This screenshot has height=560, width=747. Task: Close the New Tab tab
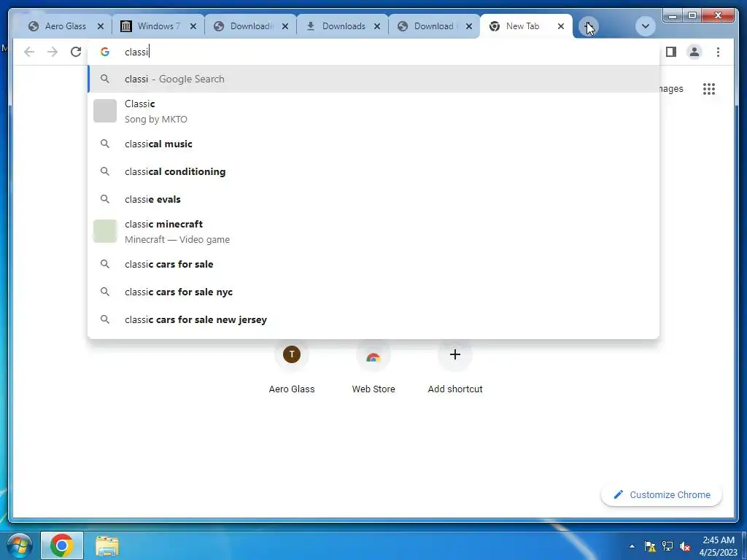click(561, 26)
